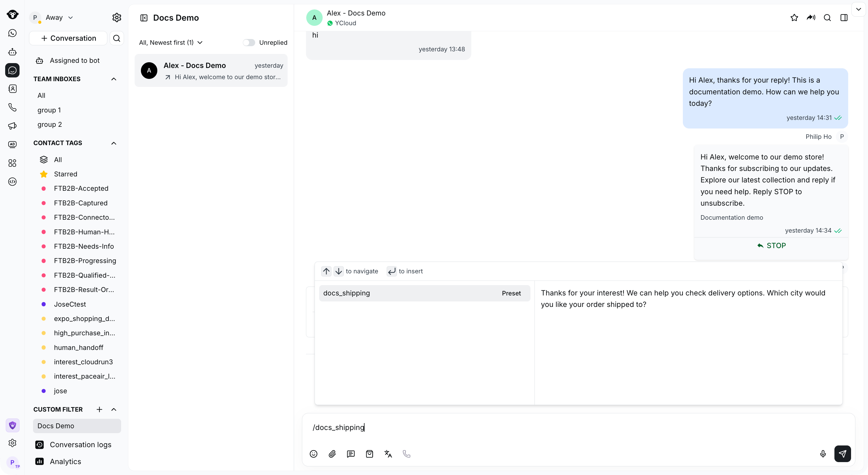The width and height of the screenshot is (868, 475).
Task: Star this conversation
Action: pyautogui.click(x=794, y=17)
